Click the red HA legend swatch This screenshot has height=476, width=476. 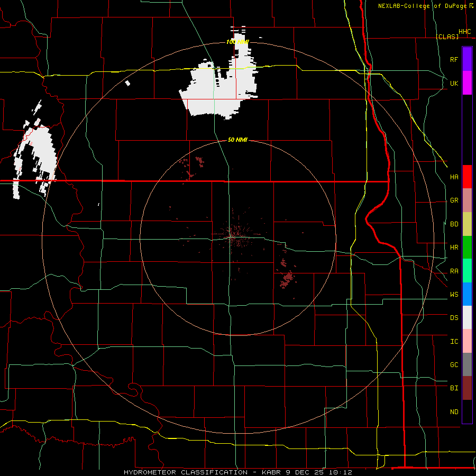467,177
